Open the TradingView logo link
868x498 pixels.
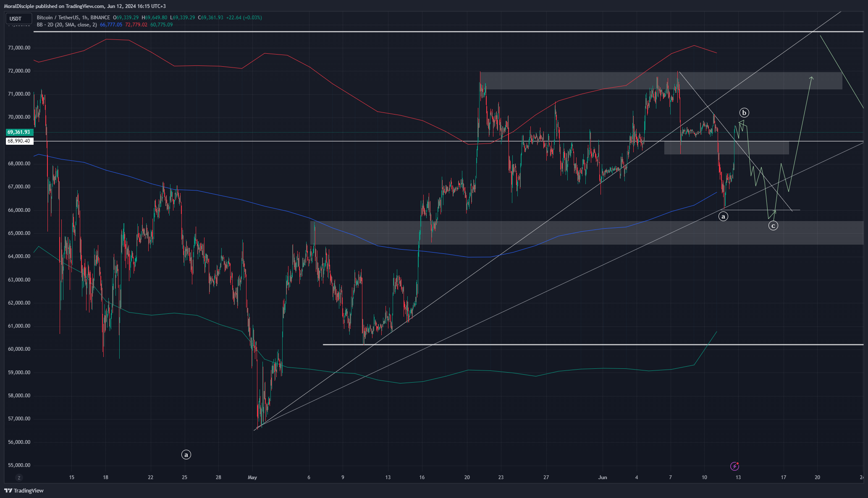click(24, 490)
